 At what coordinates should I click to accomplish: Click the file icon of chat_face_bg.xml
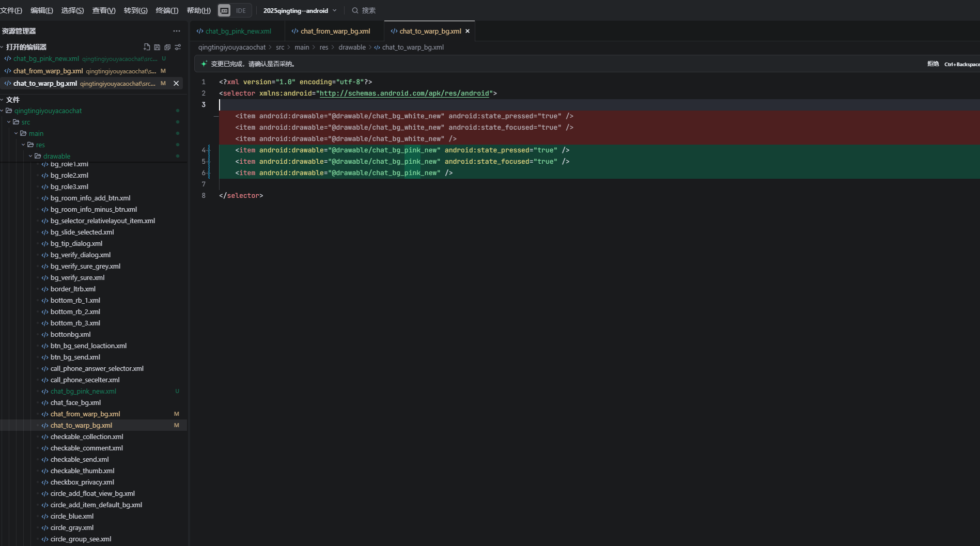tap(45, 402)
